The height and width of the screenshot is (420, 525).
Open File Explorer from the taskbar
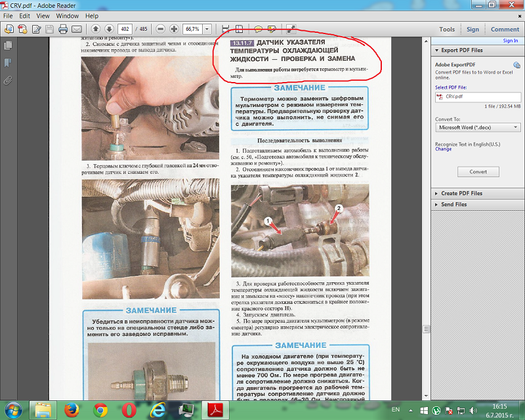(43, 410)
